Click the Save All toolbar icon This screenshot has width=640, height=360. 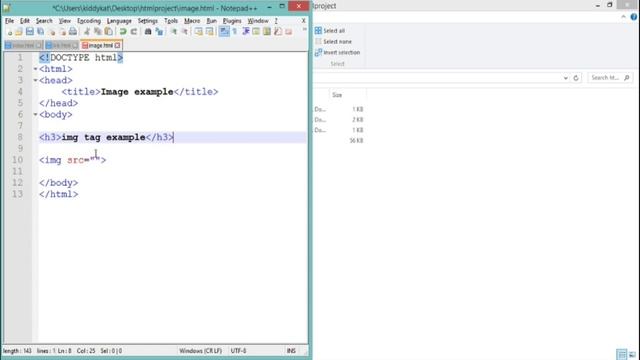tap(40, 32)
